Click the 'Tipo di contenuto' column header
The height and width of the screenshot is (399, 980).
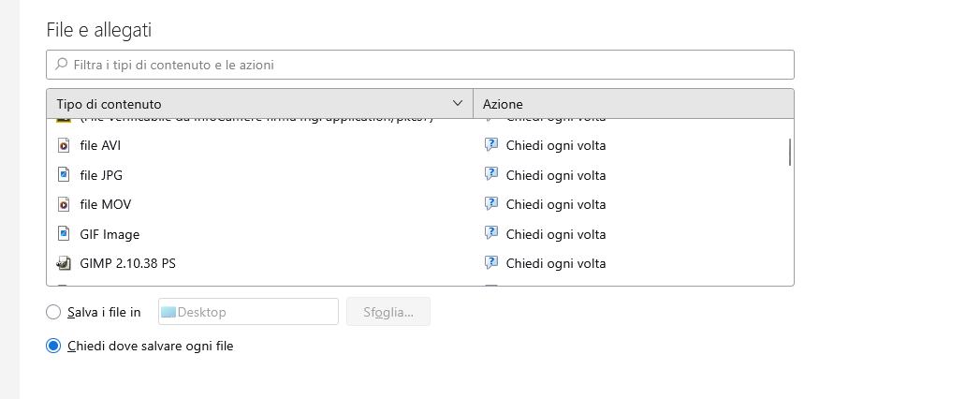[x=243, y=104]
